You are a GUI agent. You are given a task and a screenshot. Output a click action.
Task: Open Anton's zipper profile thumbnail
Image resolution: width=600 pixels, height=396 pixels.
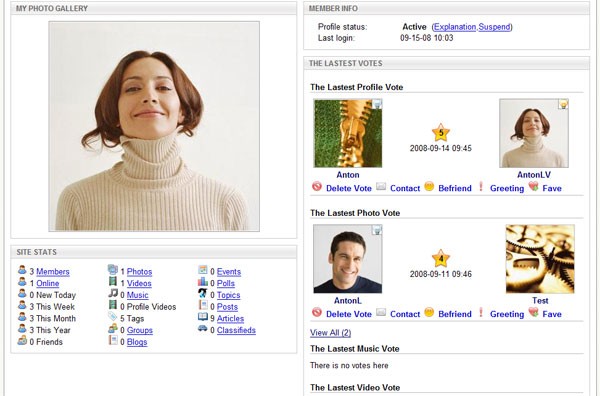348,133
